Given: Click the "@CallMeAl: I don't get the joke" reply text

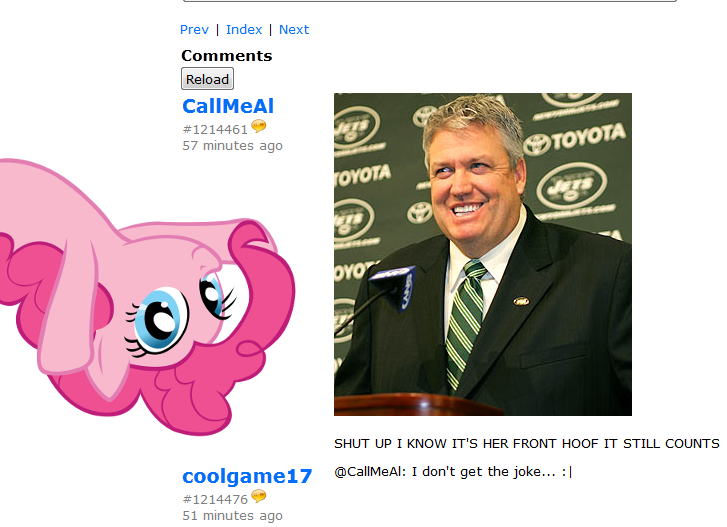Looking at the screenshot, I should 453,472.
